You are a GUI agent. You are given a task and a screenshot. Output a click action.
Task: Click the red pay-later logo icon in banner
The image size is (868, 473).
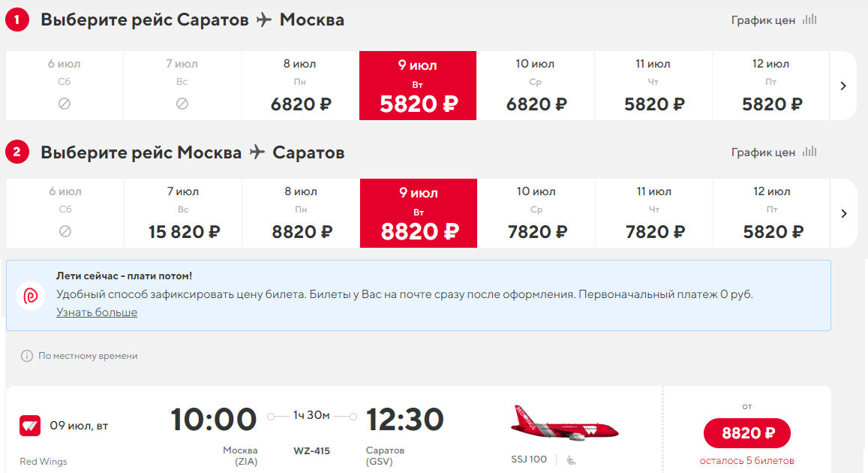point(31,296)
